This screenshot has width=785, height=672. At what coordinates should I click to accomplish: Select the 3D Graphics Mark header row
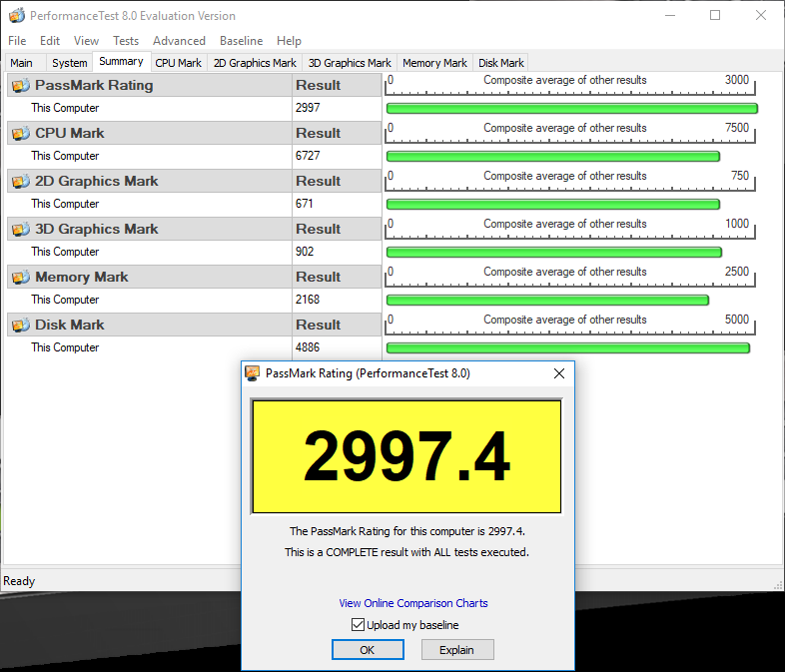pos(194,230)
